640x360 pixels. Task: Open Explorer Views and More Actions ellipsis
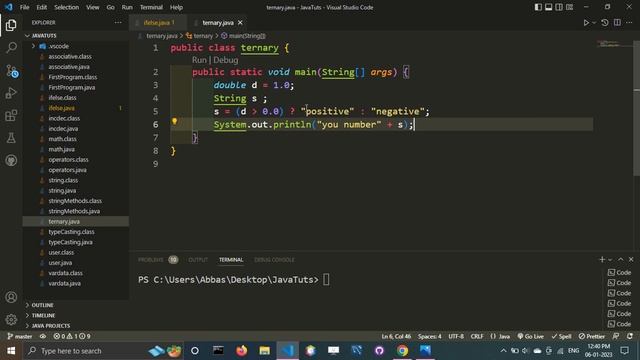(x=118, y=22)
